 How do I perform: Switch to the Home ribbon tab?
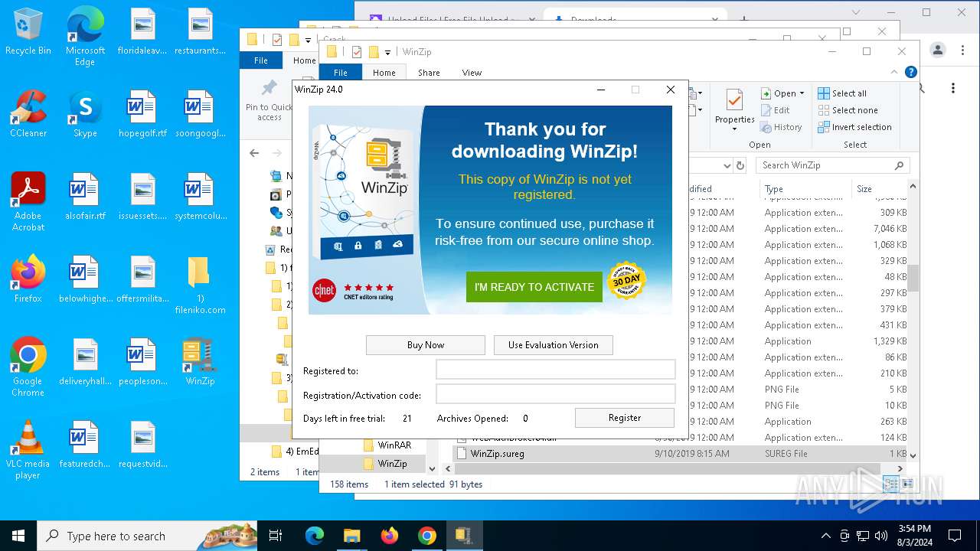pos(384,73)
